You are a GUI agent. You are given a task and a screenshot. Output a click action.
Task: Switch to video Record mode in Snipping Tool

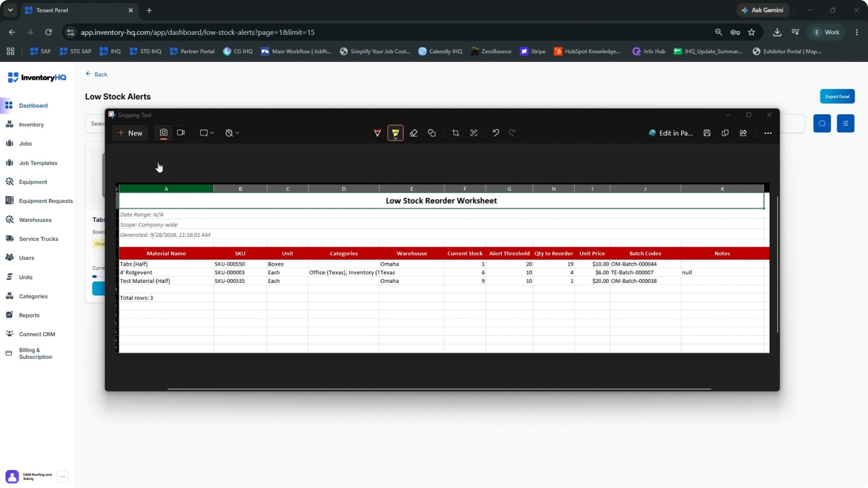tap(181, 133)
